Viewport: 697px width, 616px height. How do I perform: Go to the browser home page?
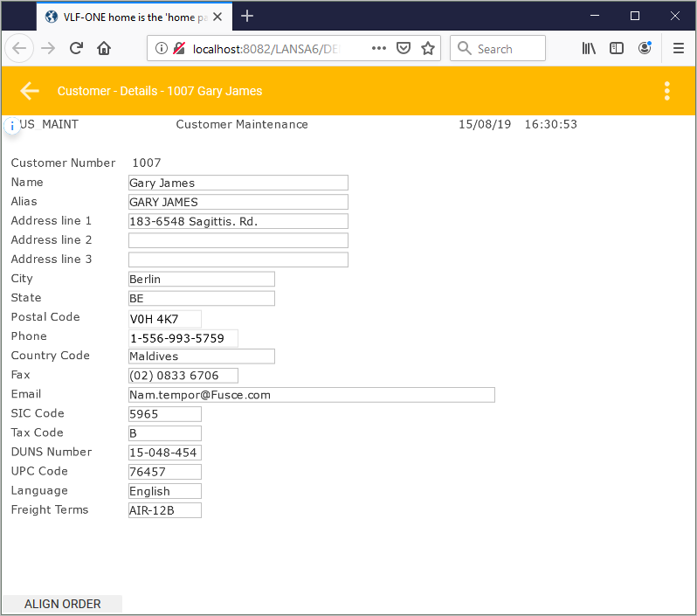click(104, 49)
